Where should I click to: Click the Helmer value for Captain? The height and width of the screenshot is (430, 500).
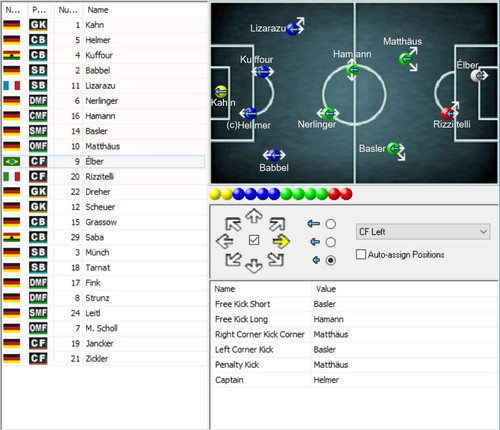(326, 380)
